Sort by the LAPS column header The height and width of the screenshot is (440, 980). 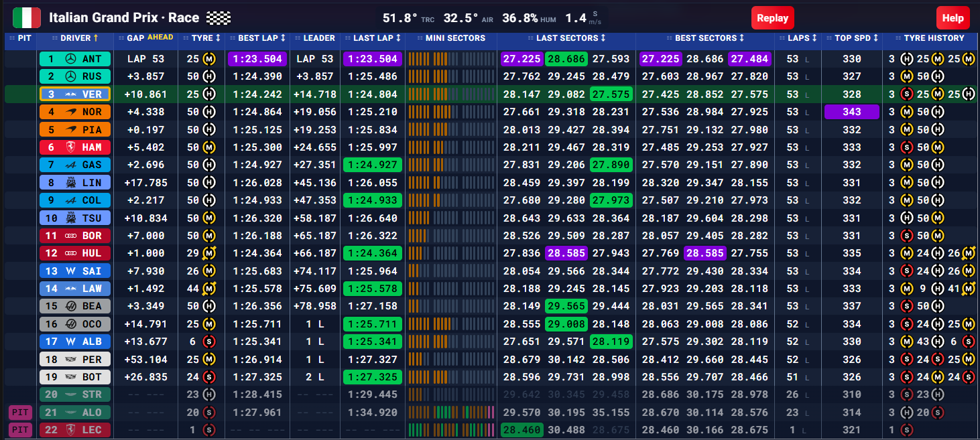[x=798, y=38]
